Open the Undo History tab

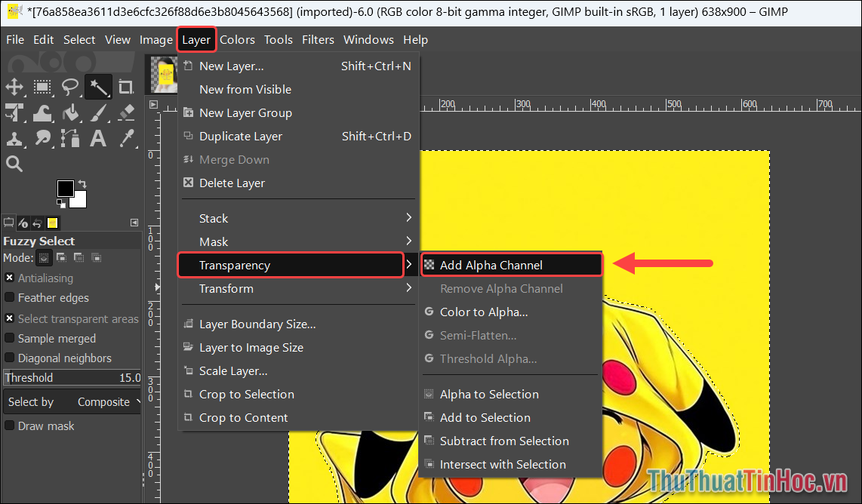tap(38, 223)
